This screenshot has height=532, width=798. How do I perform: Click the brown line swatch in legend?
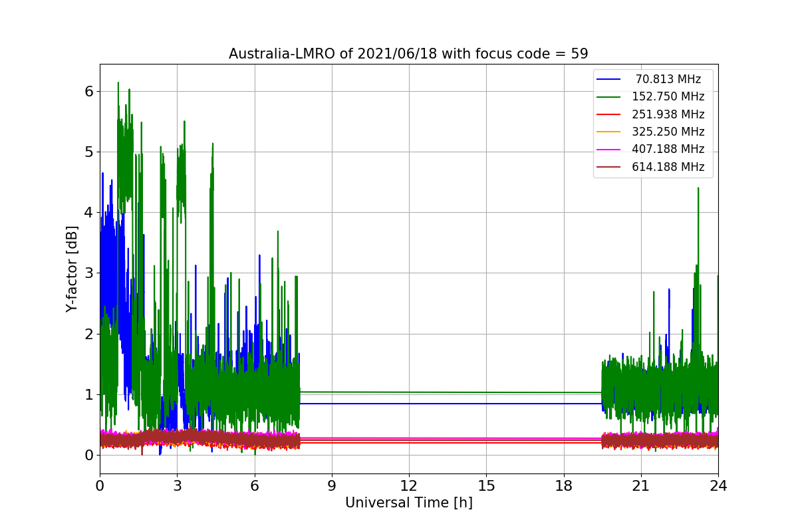click(x=608, y=167)
